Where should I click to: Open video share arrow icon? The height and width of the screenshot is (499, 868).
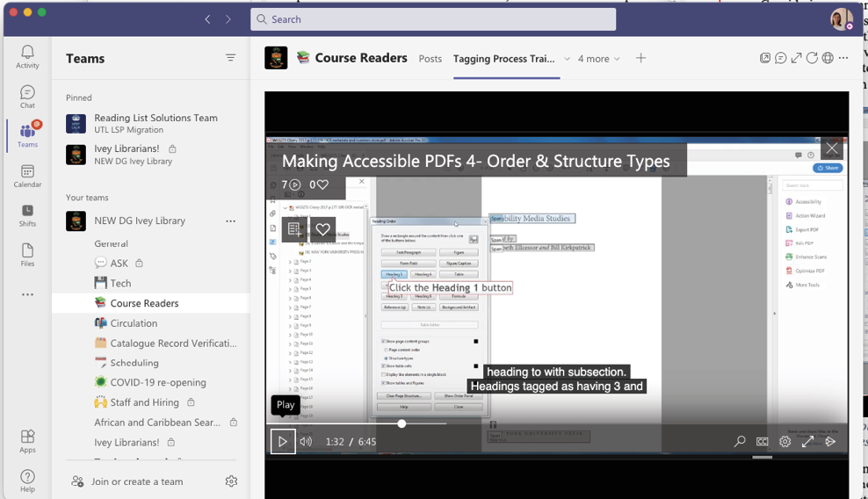click(830, 441)
